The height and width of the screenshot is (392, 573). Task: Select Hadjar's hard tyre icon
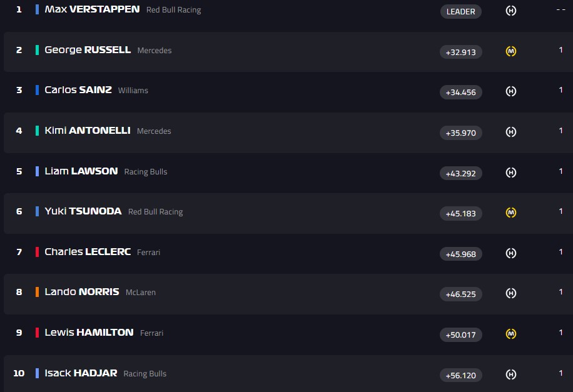510,374
